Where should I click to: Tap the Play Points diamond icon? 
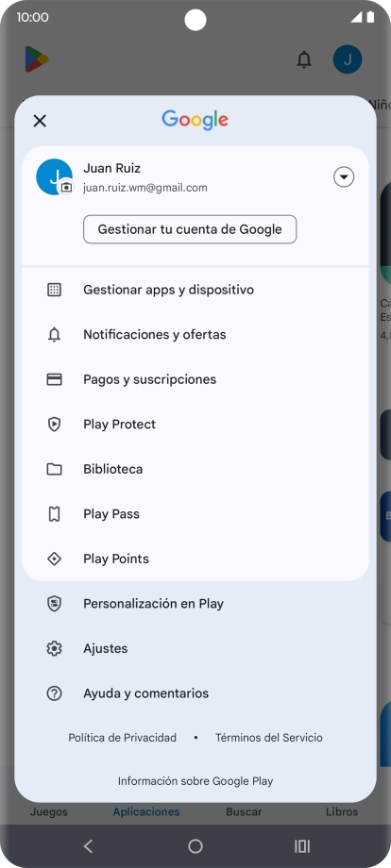(54, 559)
